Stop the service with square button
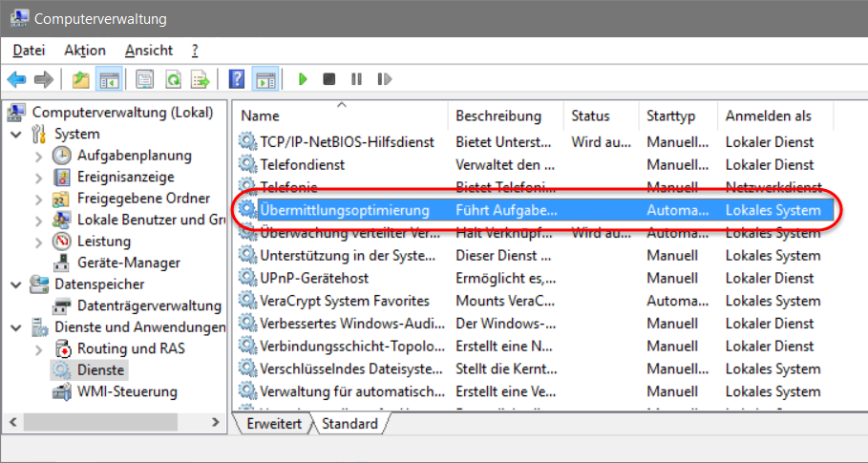 [329, 79]
